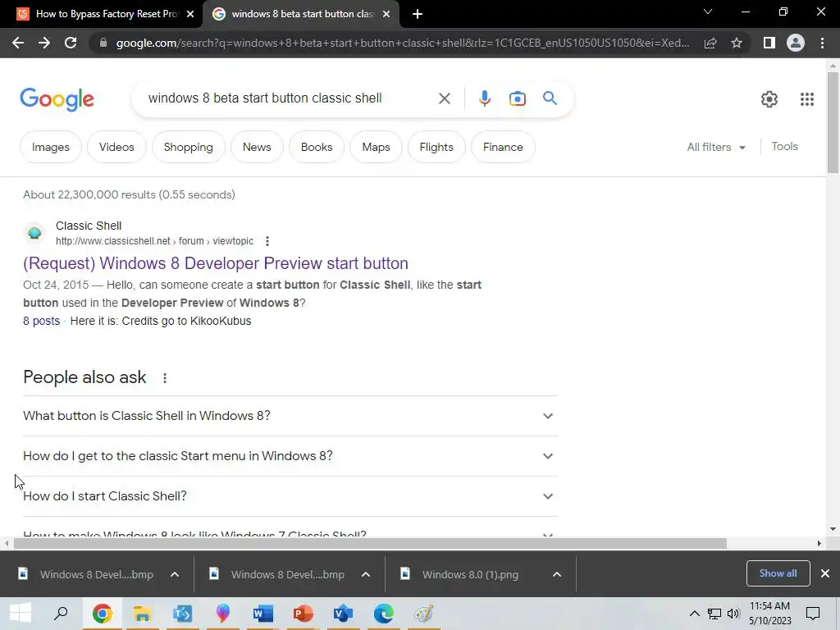Image resolution: width=840 pixels, height=630 pixels.
Task: Launch Word from the taskbar
Action: click(x=262, y=614)
